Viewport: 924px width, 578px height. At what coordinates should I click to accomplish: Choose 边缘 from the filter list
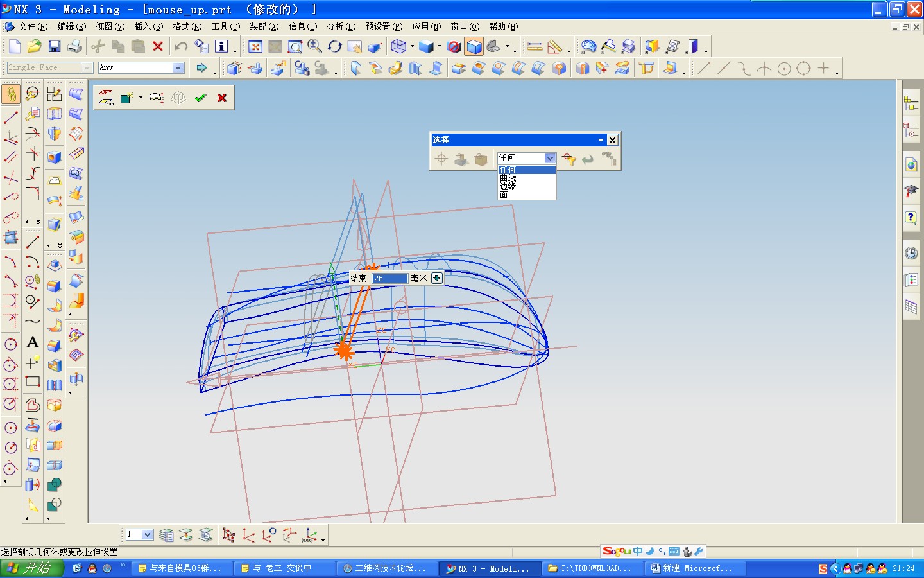pyautogui.click(x=527, y=186)
